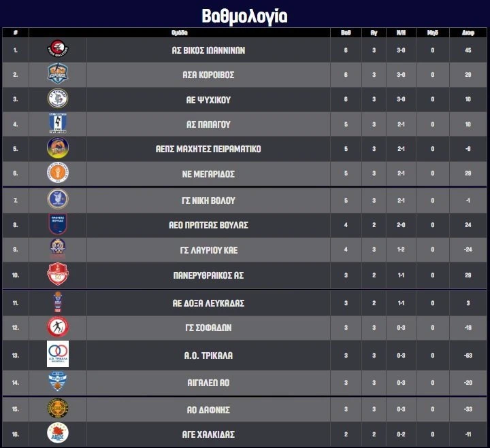The width and height of the screenshot is (490, 448).
Task: Click the ΑΣ ΠΑΠΑΓΟΥ team logo
Action: (58, 124)
